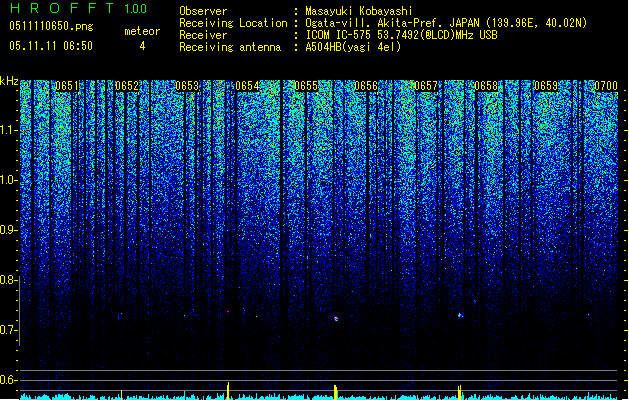
Task: Click the 0654 time marker
Action: (x=247, y=86)
